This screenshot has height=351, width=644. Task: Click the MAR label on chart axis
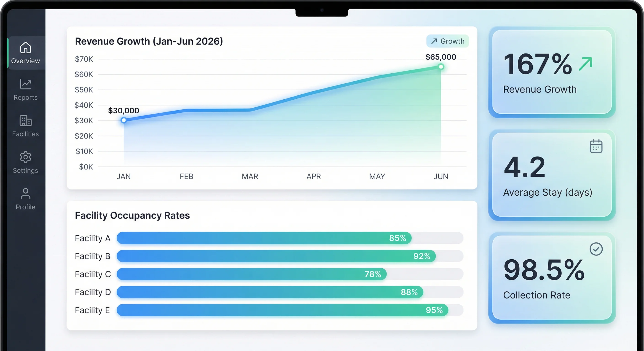(250, 176)
